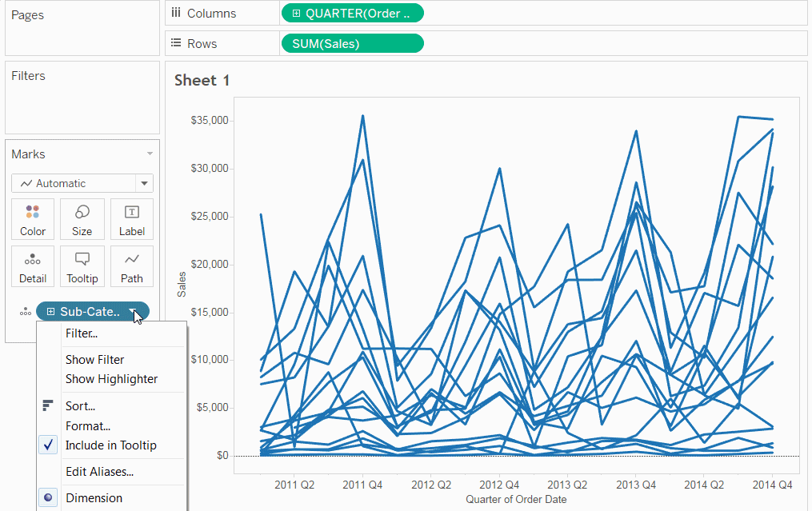Click the $35,000 axis label

(x=210, y=120)
